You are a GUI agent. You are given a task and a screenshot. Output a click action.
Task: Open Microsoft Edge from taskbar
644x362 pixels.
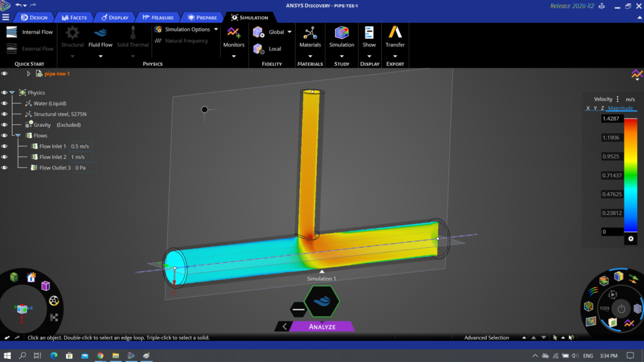(x=54, y=356)
